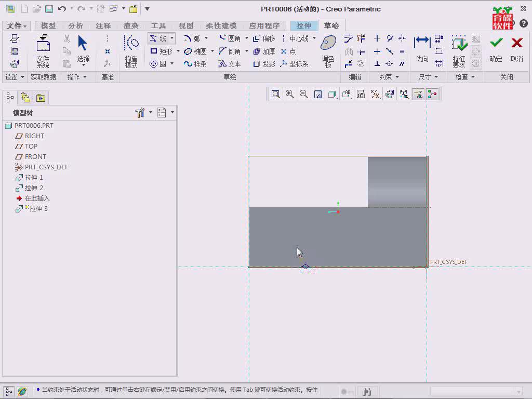Switch to the 分析 tab
532x399 pixels.
click(x=76, y=25)
